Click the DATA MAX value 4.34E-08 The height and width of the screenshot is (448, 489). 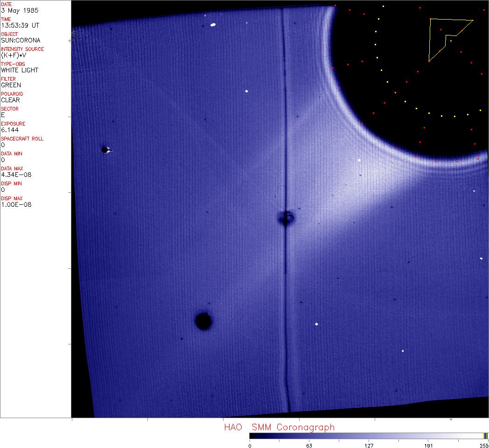16,175
